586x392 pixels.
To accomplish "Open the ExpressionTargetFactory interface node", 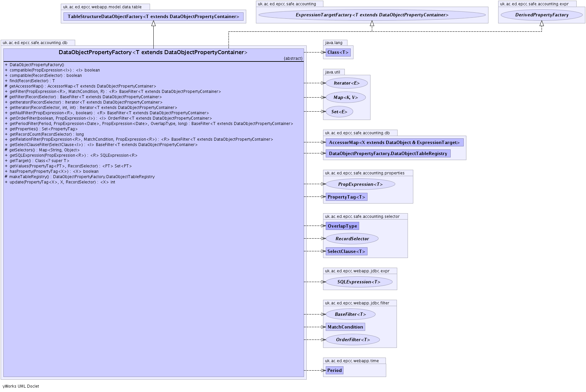I will click(372, 15).
